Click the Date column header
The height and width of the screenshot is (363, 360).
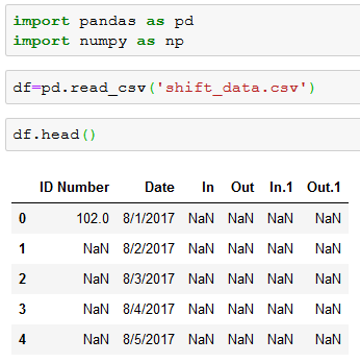(x=159, y=187)
